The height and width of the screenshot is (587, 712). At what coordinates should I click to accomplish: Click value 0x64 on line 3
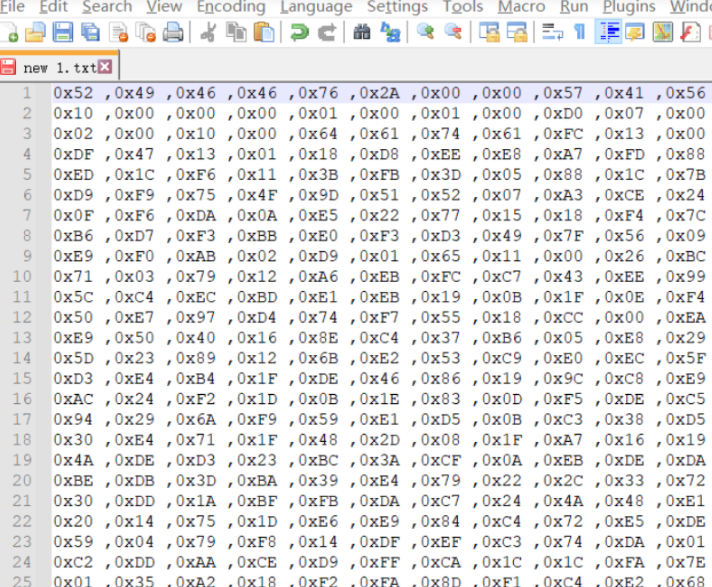pyautogui.click(x=318, y=133)
